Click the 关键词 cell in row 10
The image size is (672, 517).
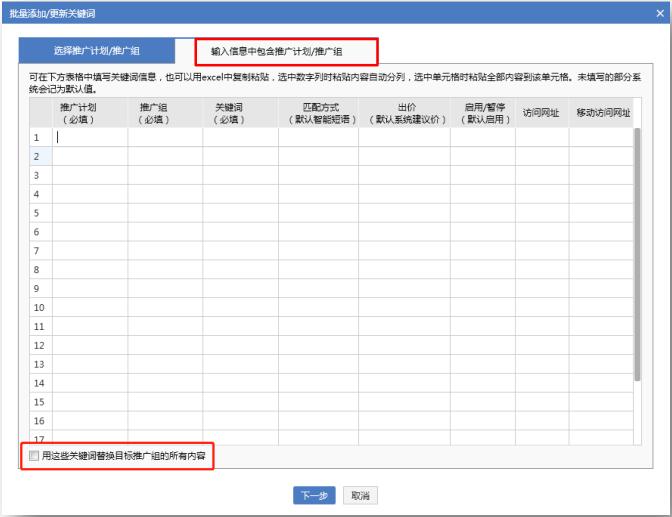point(240,307)
